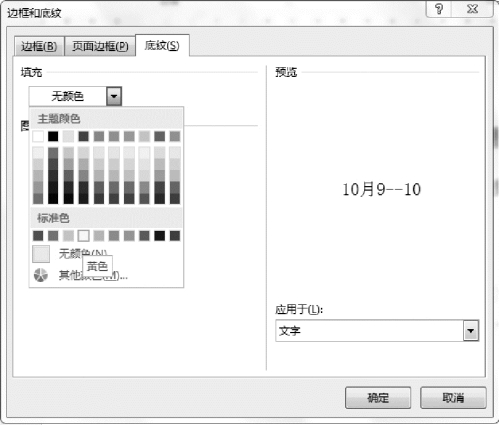
Task: Pick the white theme color swatch
Action: 38,136
